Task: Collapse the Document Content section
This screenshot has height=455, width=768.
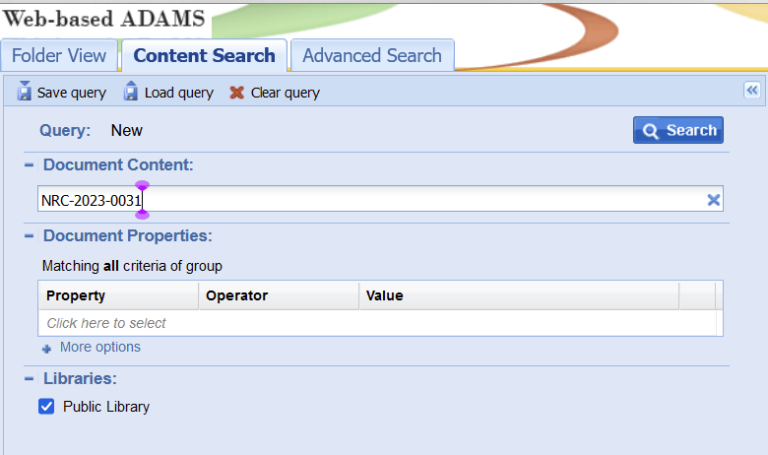Action: [29, 165]
